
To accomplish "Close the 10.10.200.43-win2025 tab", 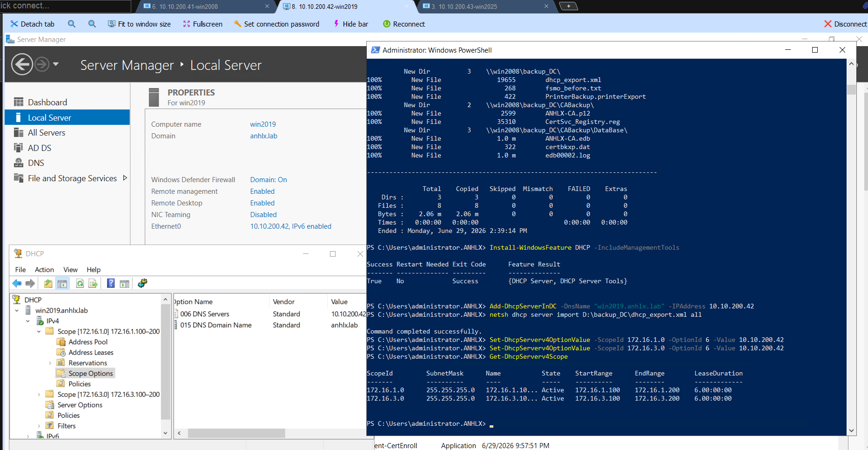I will (x=546, y=6).
